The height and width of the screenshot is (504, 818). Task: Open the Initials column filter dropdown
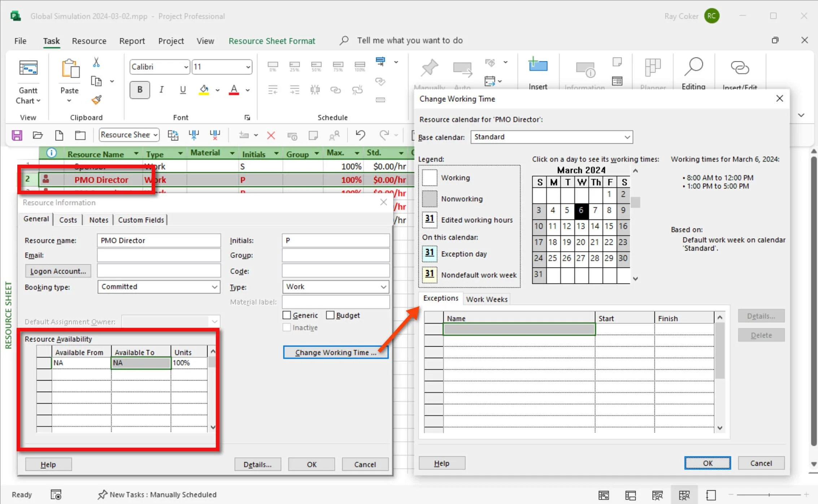click(276, 154)
